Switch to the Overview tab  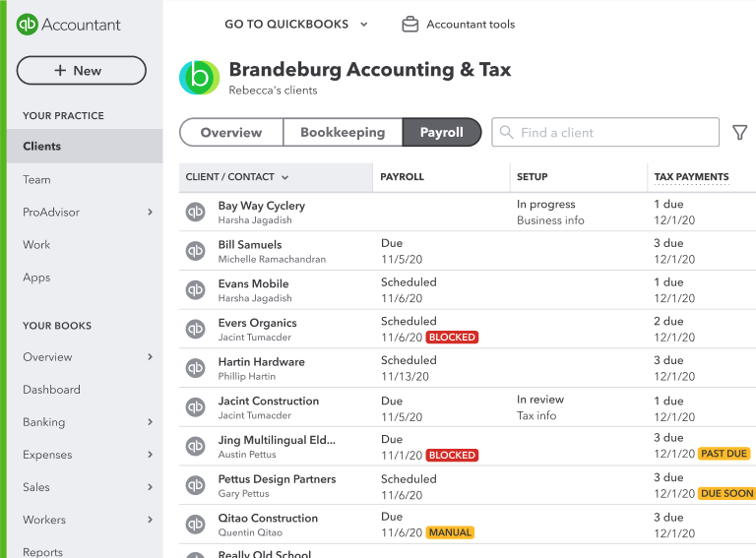click(x=231, y=132)
